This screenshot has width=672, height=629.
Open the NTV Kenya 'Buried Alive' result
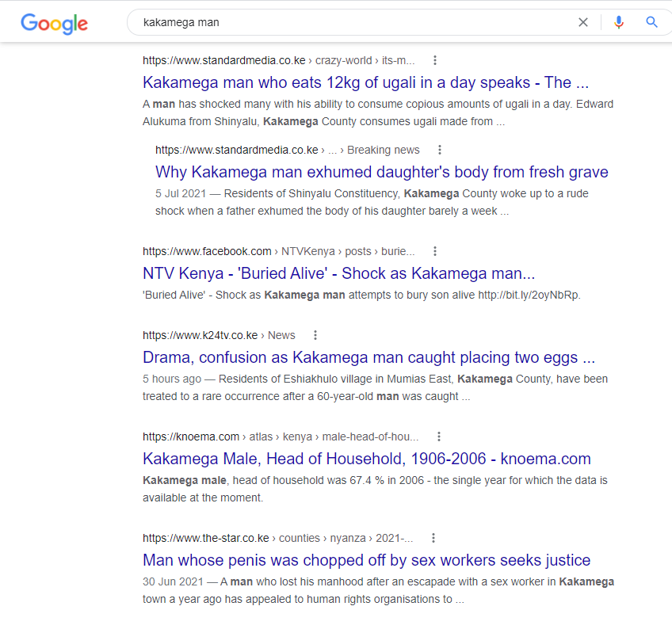click(338, 273)
